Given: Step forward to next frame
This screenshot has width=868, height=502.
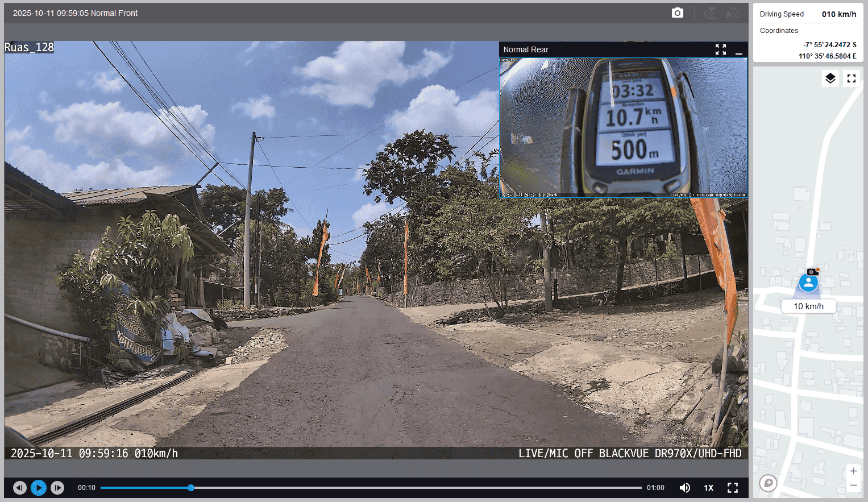Looking at the screenshot, I should click(57, 488).
